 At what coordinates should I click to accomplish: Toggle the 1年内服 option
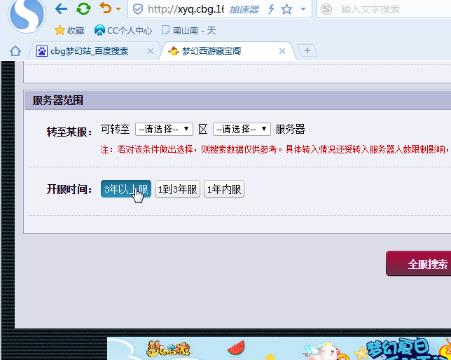224,189
